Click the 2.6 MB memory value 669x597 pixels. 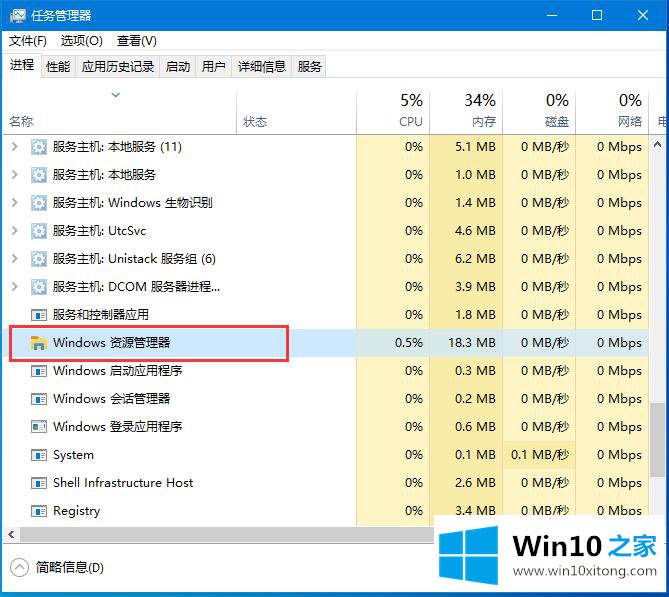point(475,483)
